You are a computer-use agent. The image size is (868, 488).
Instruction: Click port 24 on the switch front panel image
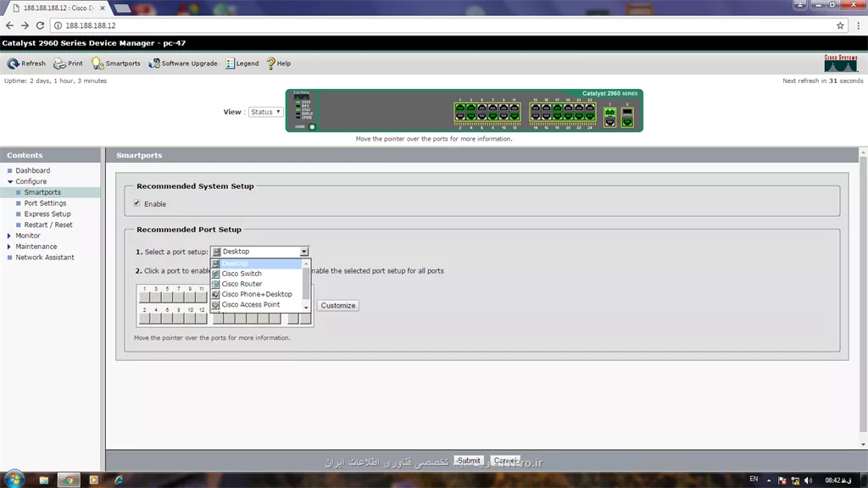tap(590, 116)
